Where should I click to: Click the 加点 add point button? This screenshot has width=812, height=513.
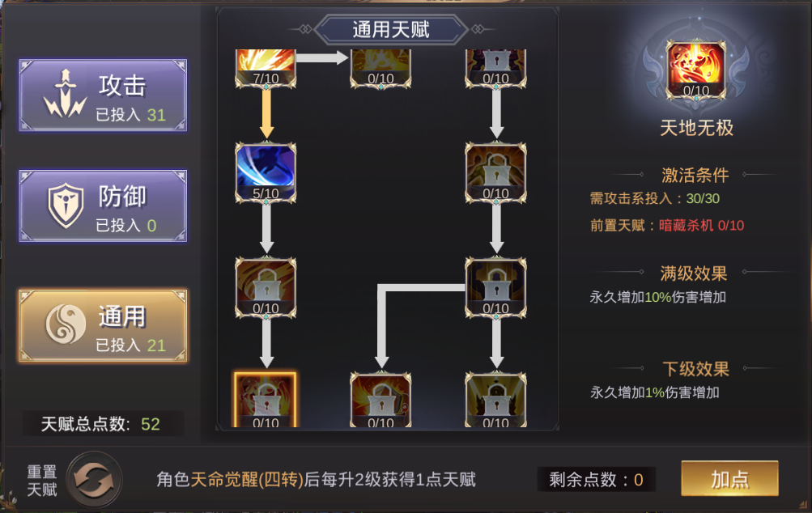729,479
